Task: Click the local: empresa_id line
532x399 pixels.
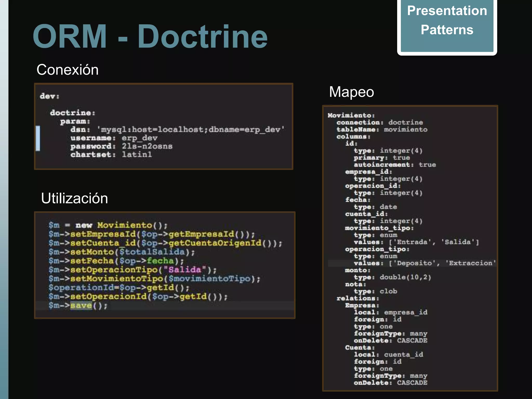Action: [x=390, y=312]
